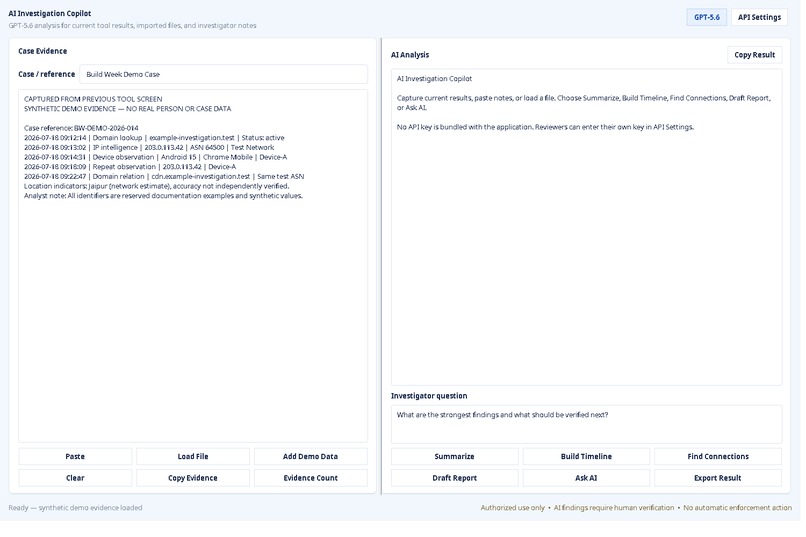Click 'AI findings require human verification' text

pos(614,508)
